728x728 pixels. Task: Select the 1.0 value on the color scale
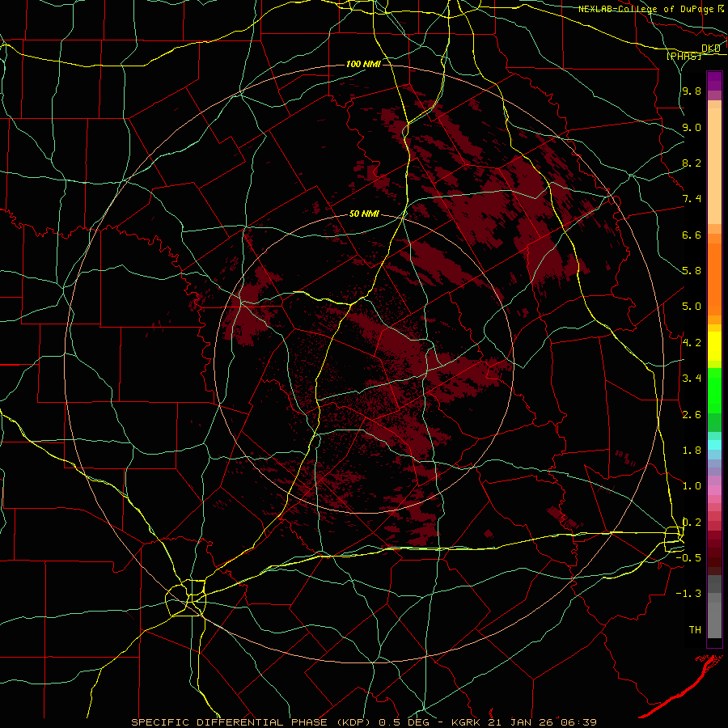click(692, 486)
